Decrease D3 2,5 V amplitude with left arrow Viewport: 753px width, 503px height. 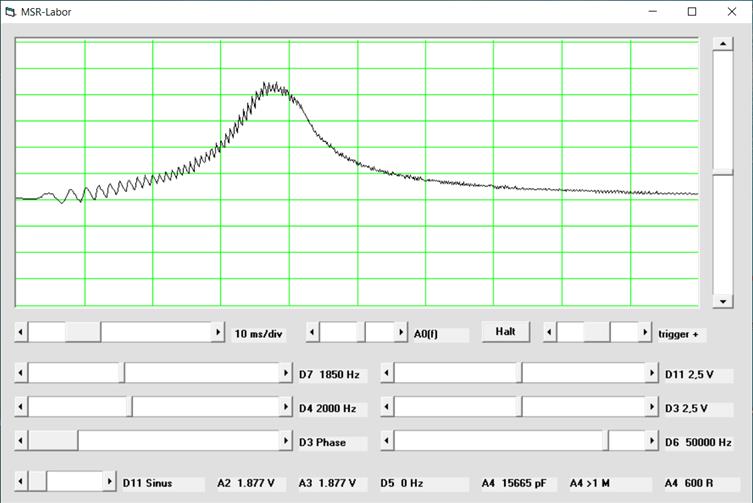pyautogui.click(x=388, y=408)
